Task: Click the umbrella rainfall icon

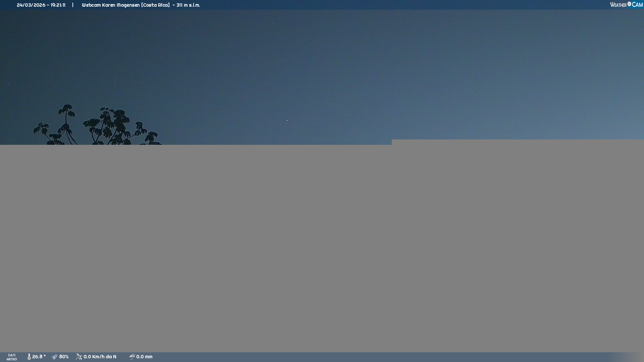Action: [132, 357]
